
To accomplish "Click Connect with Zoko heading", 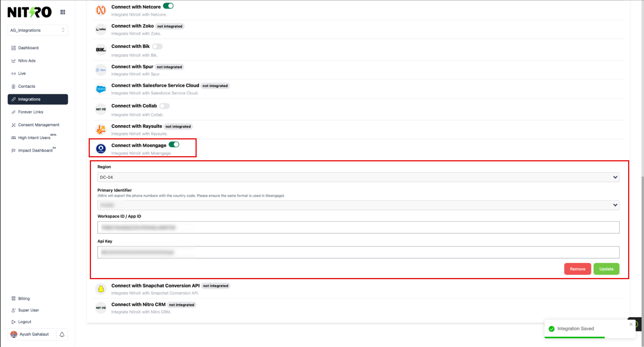I will click(133, 26).
